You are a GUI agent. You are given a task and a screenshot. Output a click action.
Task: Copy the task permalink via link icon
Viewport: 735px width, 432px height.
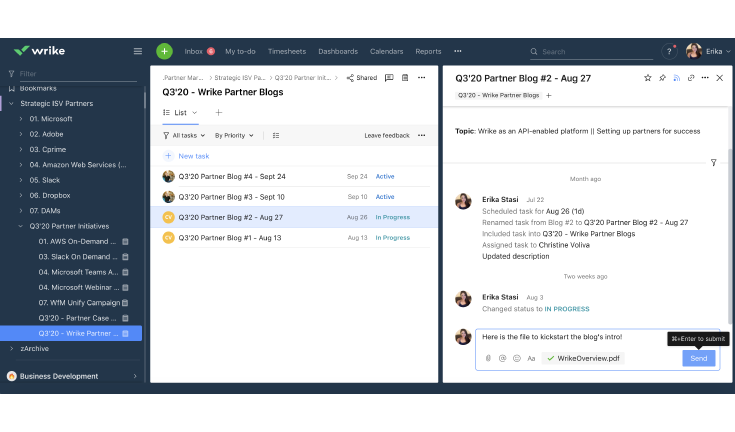click(x=690, y=78)
